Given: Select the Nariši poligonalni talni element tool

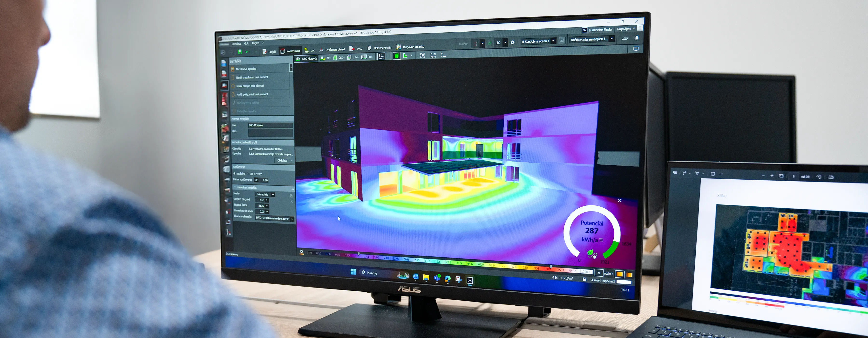Looking at the screenshot, I should click(x=252, y=94).
